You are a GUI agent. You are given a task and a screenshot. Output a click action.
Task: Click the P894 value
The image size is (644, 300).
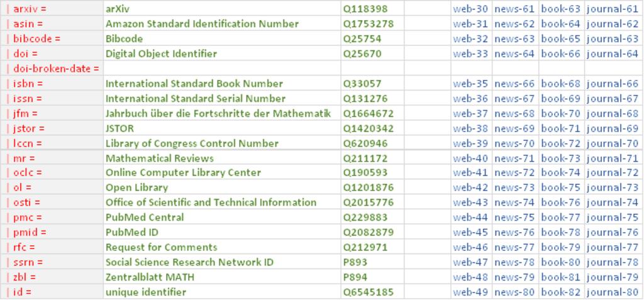[x=355, y=277]
